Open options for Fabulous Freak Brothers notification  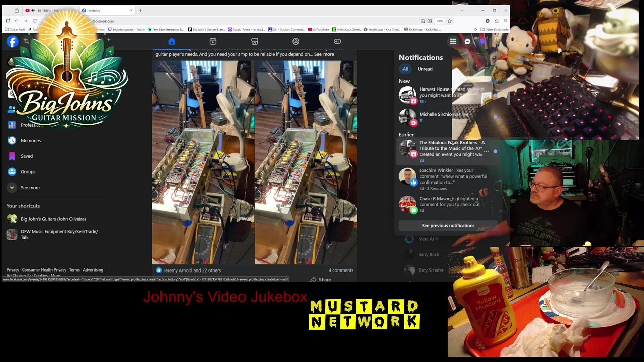point(486,151)
